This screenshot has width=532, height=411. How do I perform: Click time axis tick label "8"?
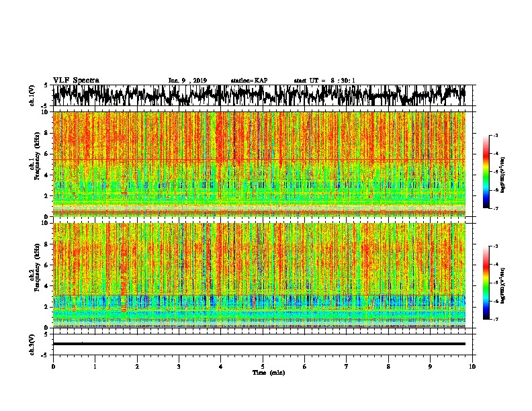(x=388, y=367)
